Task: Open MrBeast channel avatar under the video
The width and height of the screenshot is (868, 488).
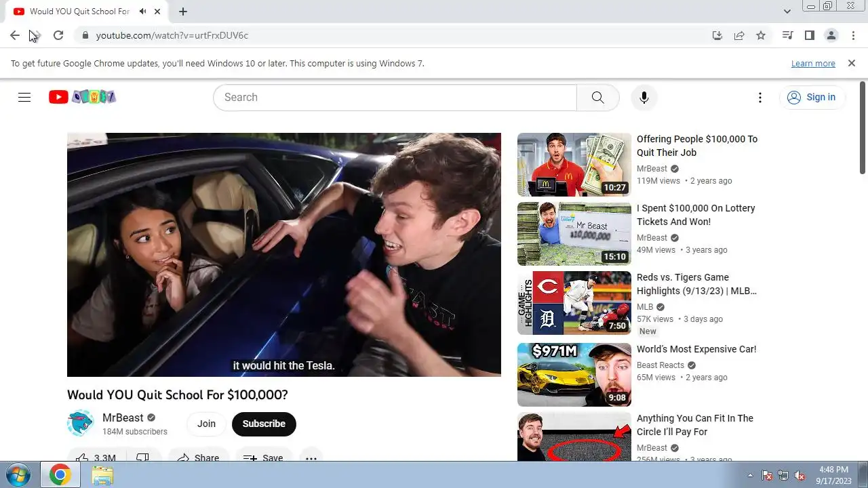Action: click(x=80, y=423)
